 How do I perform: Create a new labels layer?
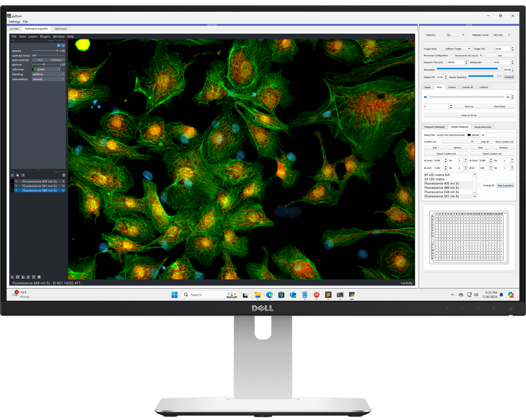[23, 175]
